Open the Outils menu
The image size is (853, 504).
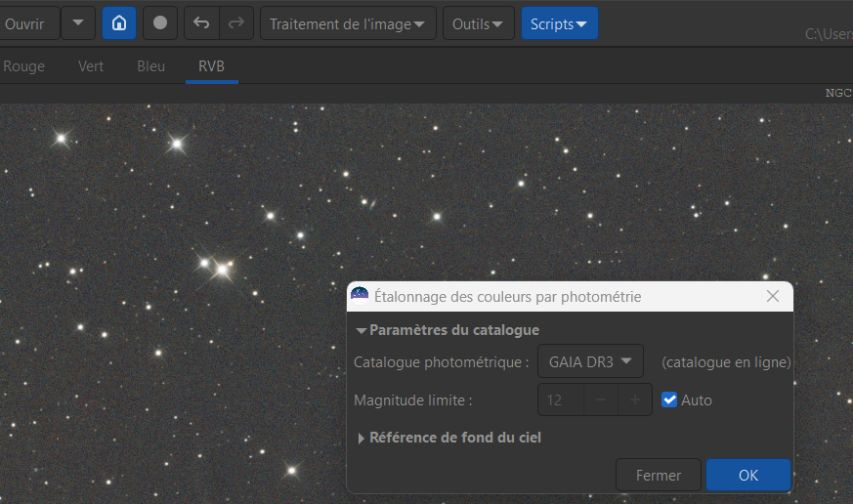[x=478, y=23]
